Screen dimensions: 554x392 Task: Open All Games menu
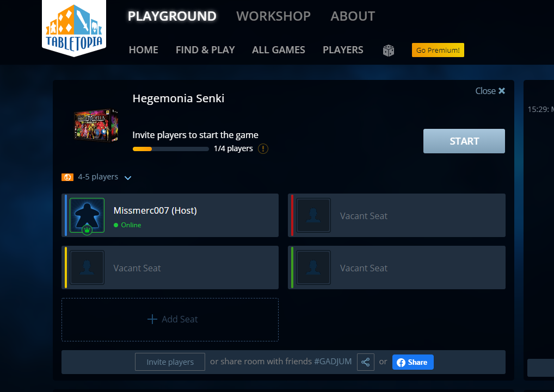(x=279, y=50)
